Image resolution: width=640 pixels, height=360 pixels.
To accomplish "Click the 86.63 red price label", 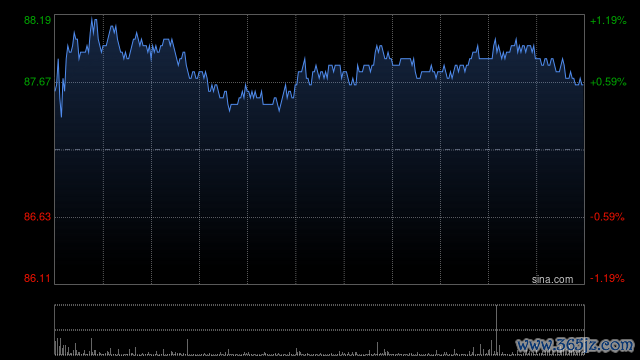I will point(37,217).
